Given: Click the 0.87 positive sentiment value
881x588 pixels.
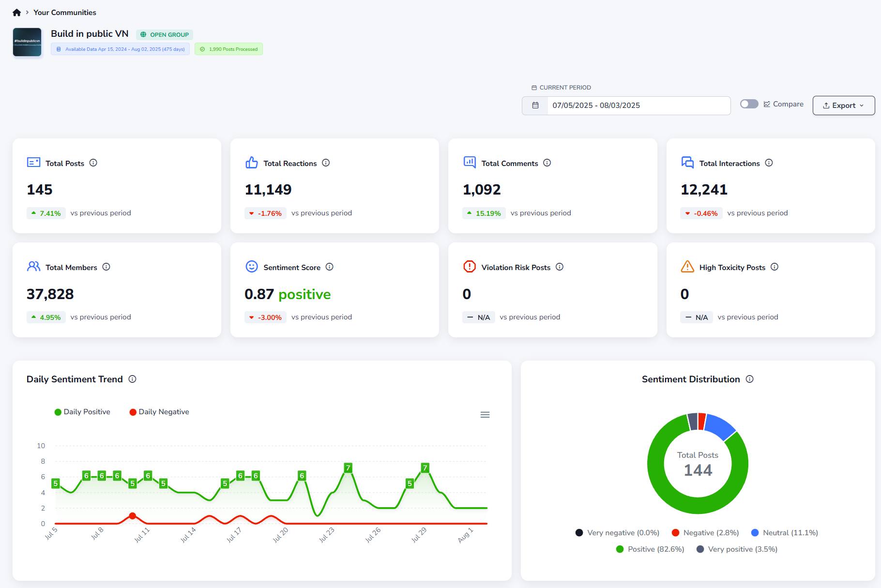Looking at the screenshot, I should pos(288,294).
